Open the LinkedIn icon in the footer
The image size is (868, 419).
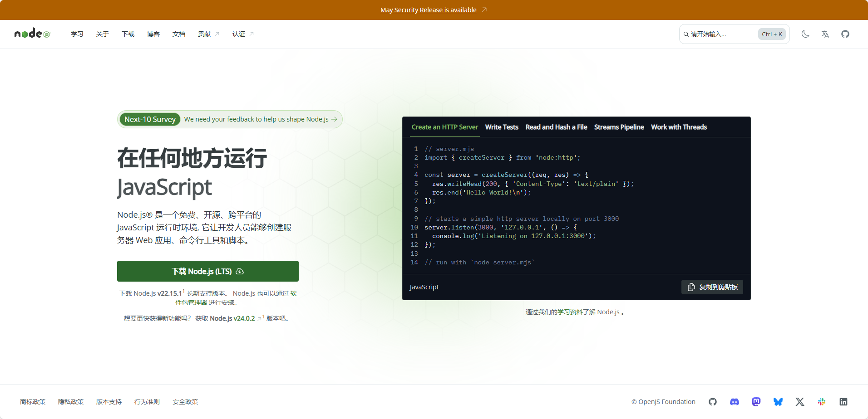point(843,402)
